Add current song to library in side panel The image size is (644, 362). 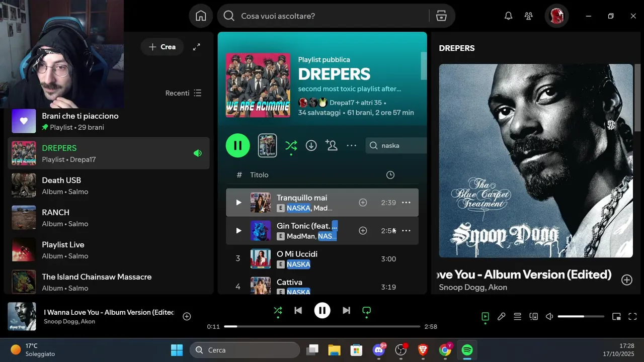tap(626, 280)
